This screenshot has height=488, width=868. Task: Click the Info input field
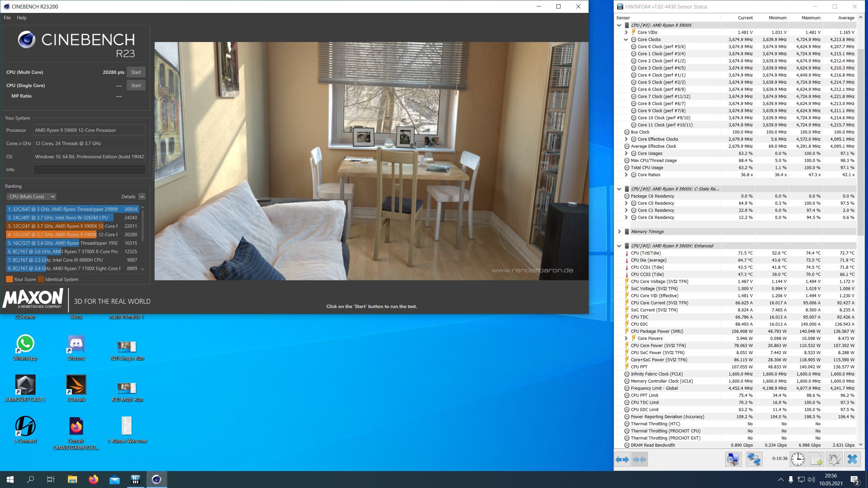click(90, 169)
